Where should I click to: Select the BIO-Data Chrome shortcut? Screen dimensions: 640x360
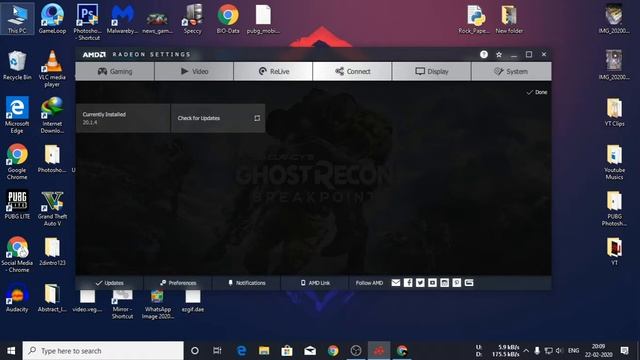(228, 19)
